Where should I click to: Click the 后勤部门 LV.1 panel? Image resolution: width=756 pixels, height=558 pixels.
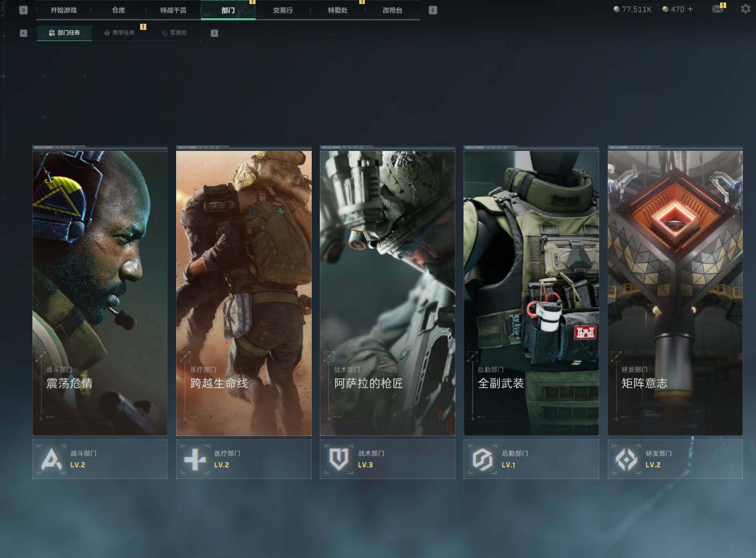531,459
